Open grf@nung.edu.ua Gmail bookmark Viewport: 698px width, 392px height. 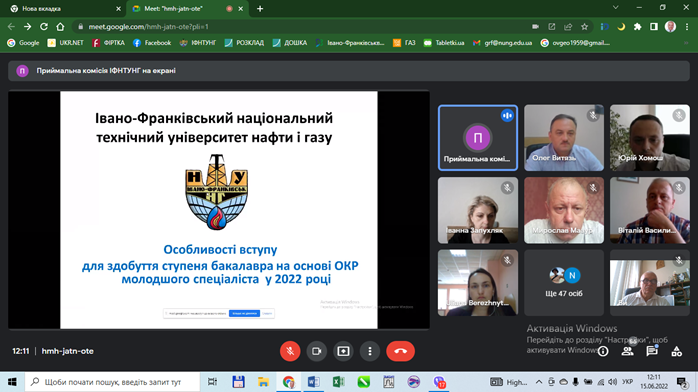click(503, 43)
